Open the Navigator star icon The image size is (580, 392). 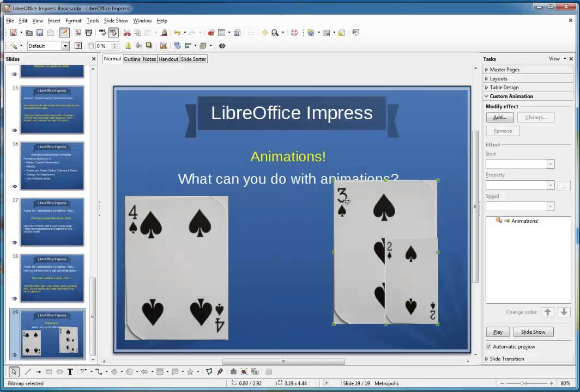click(x=265, y=33)
